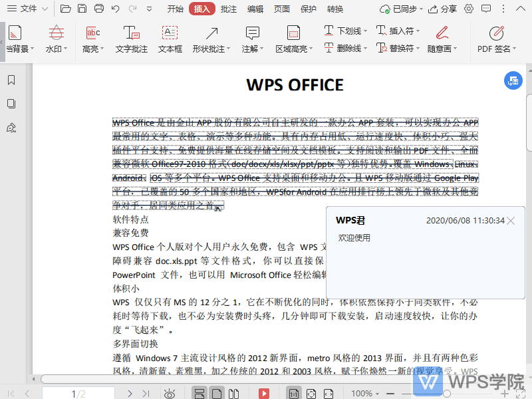Collapse the ribbon with the chevron

(x=520, y=9)
